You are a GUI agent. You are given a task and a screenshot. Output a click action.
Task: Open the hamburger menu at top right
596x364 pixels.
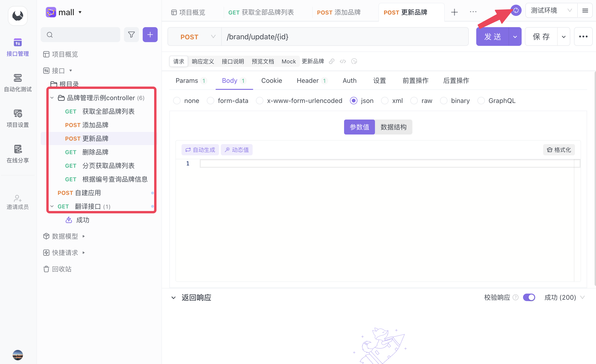585,11
